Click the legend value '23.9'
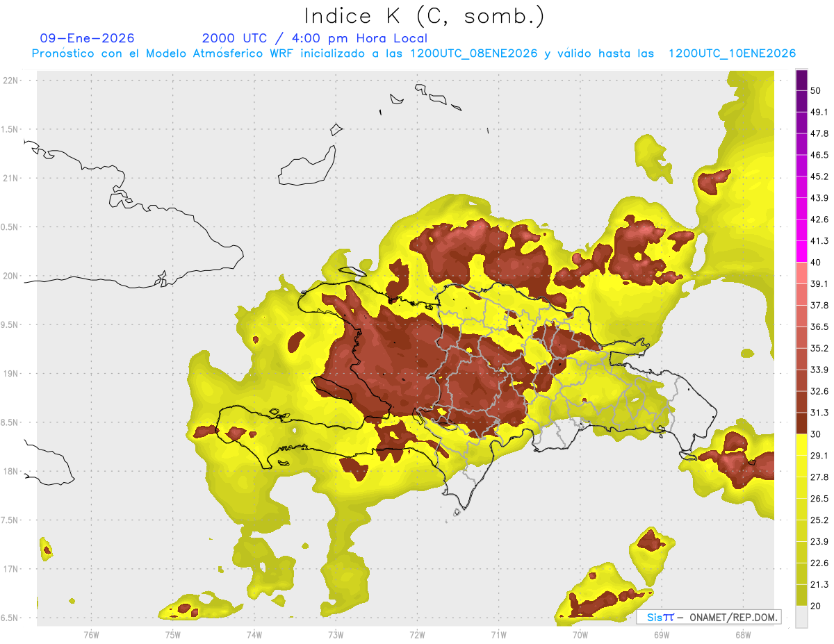Image resolution: width=834 pixels, height=644 pixels. 819,542
